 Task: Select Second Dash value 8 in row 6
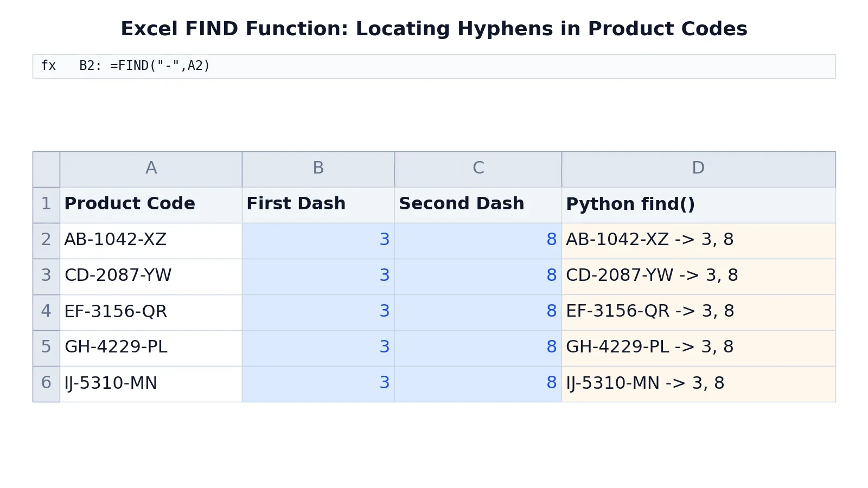(478, 384)
